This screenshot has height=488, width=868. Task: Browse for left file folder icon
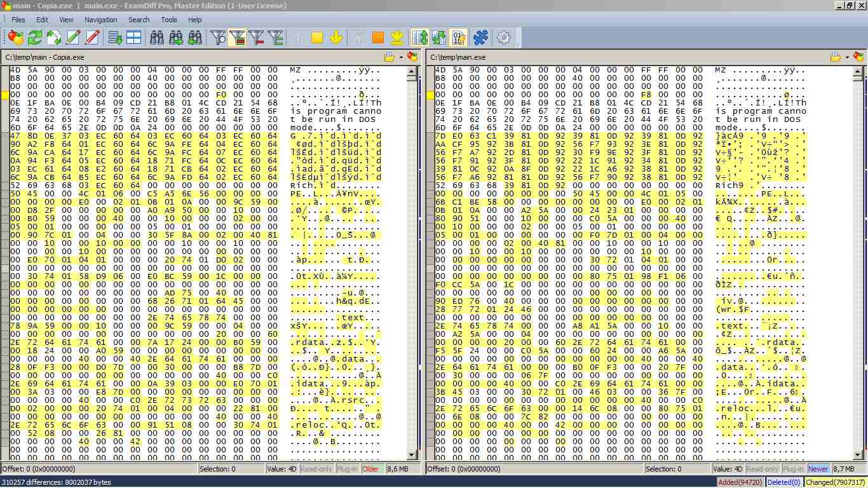point(390,57)
